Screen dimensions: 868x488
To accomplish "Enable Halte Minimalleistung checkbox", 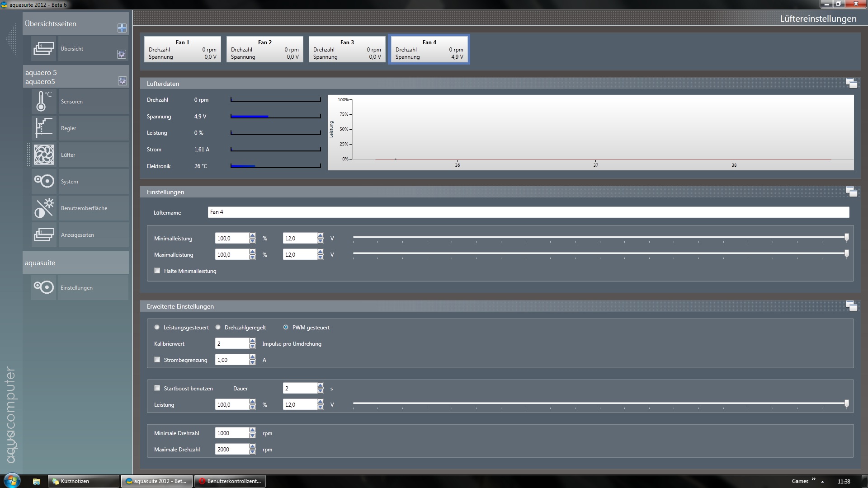I will (157, 271).
